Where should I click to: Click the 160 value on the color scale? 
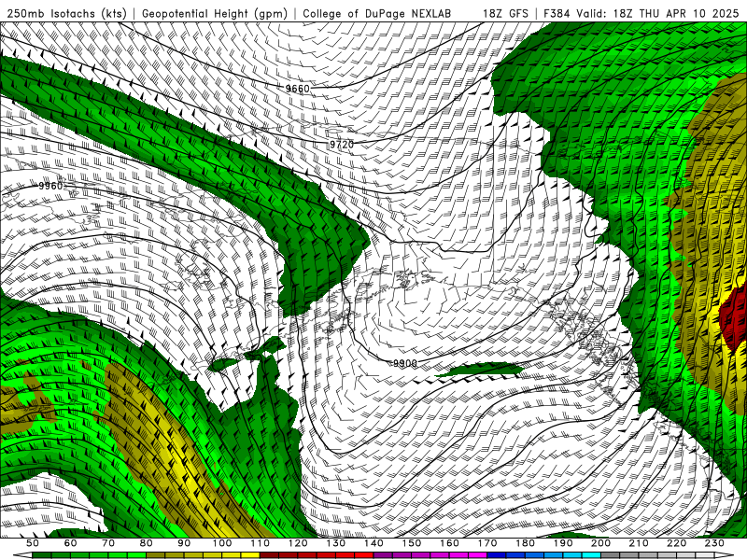tap(449, 543)
